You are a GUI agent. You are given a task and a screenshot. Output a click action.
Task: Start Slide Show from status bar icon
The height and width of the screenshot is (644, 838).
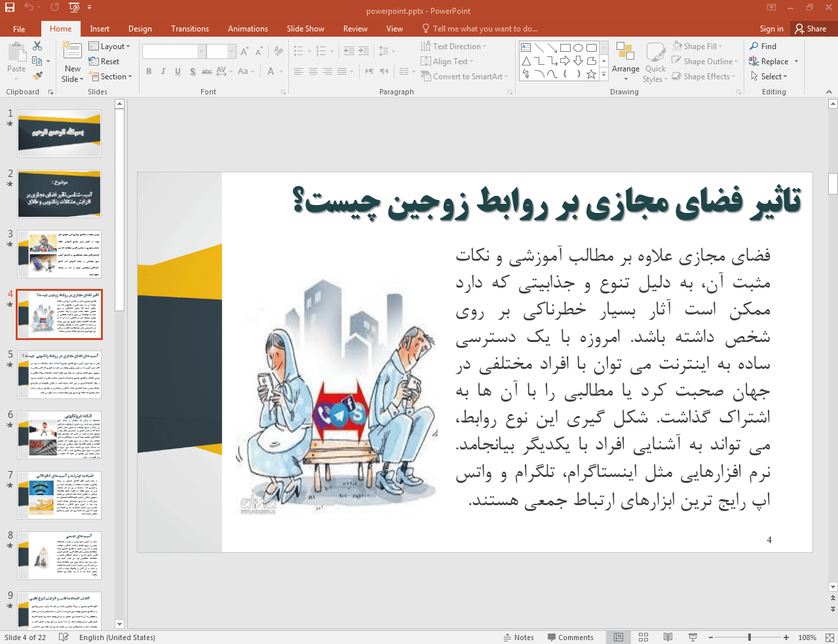(x=693, y=637)
